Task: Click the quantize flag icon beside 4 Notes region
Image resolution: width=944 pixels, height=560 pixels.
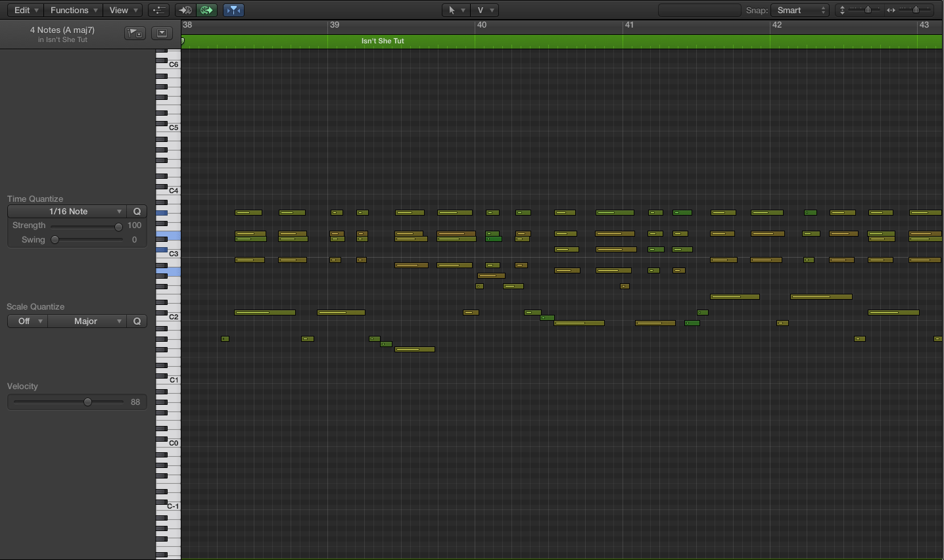Action: (x=135, y=32)
